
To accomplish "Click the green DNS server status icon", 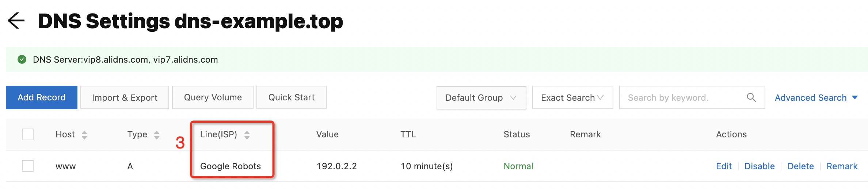I will click(22, 59).
